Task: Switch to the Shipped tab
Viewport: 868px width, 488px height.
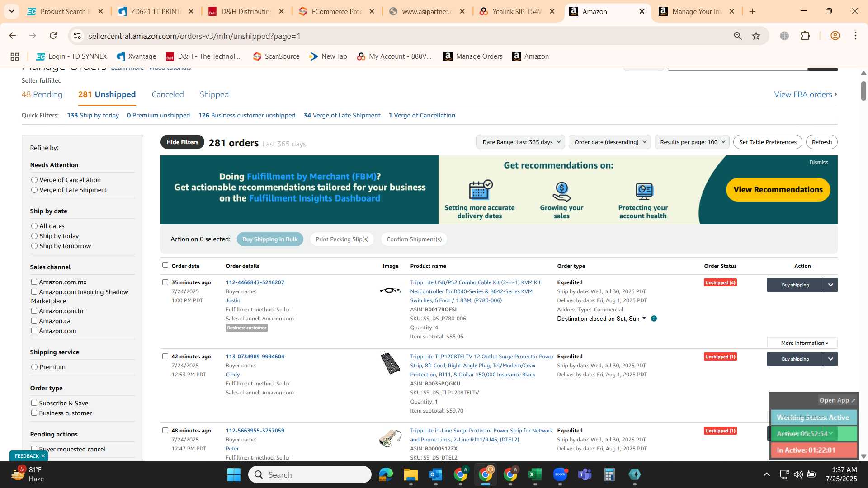Action: click(x=214, y=94)
